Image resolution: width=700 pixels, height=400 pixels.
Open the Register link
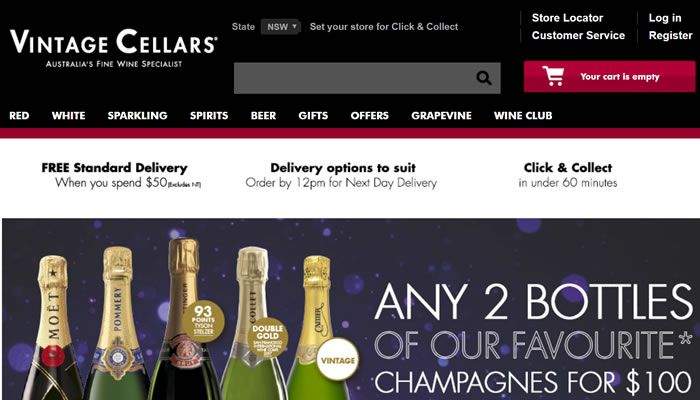(x=671, y=35)
